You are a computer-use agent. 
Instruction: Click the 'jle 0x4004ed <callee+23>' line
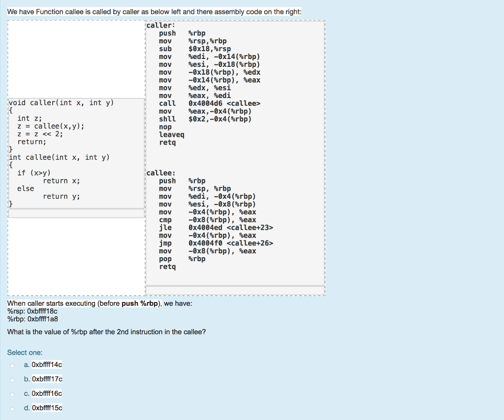pos(216,228)
